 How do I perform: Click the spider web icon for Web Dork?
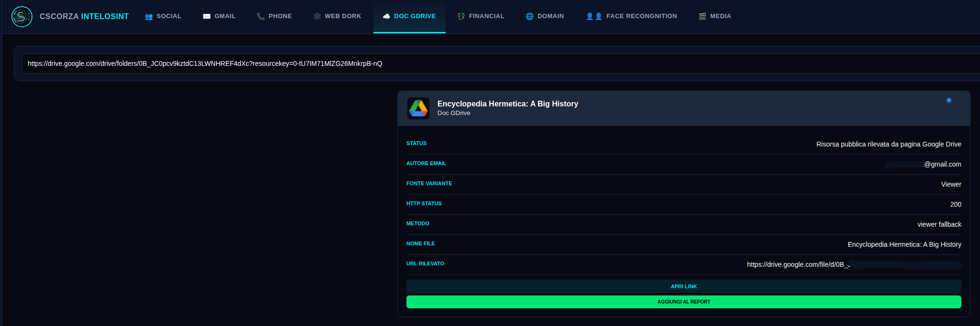(x=317, y=16)
